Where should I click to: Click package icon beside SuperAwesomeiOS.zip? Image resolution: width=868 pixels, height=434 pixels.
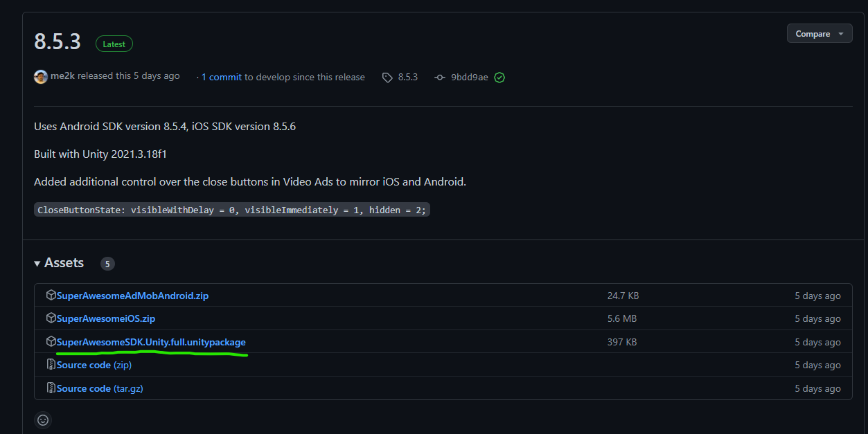pos(51,318)
